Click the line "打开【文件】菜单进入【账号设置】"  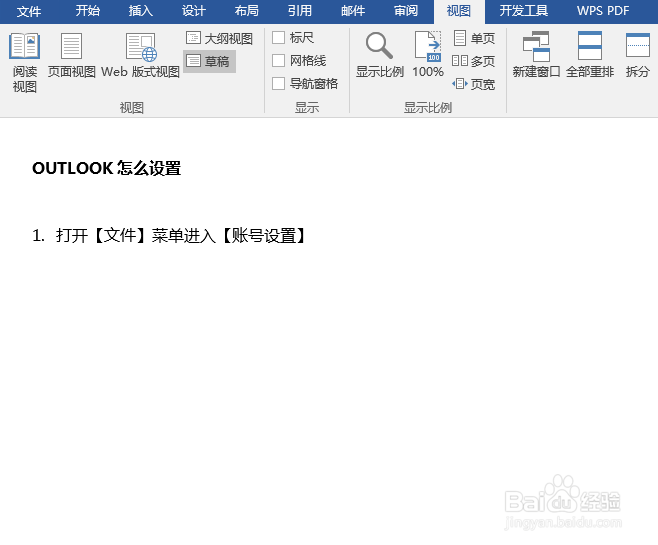180,235
